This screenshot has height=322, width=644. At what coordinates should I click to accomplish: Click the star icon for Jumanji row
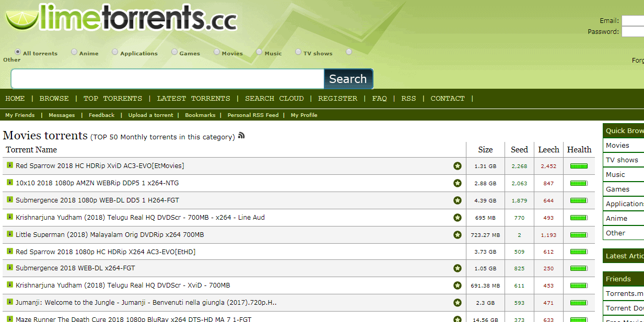[458, 303]
